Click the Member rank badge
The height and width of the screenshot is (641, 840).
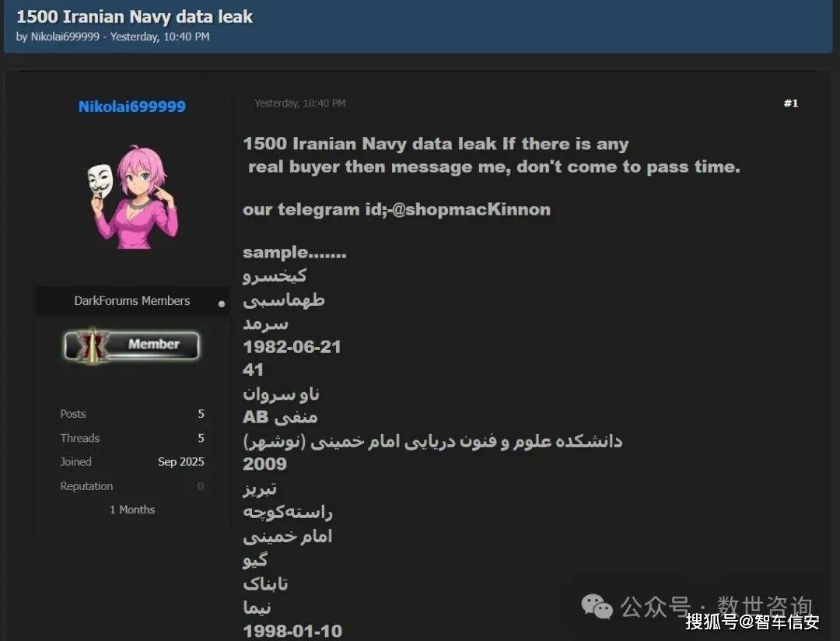[x=131, y=345]
